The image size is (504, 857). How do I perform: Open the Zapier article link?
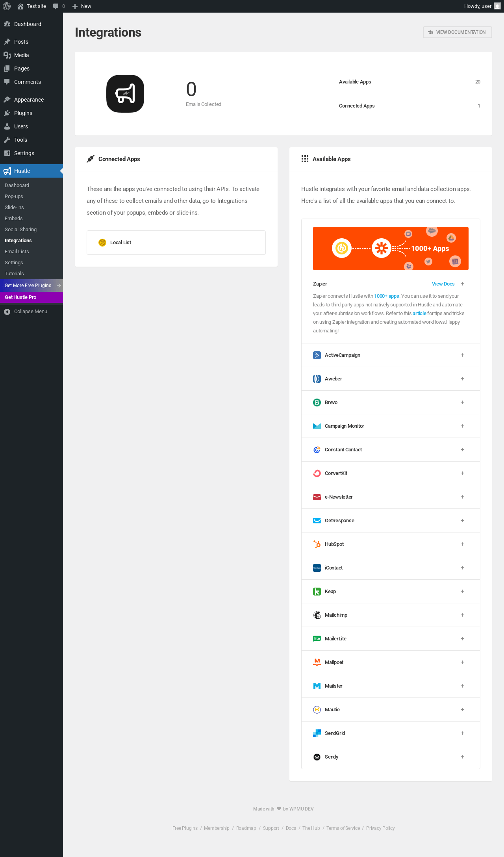[x=419, y=313]
